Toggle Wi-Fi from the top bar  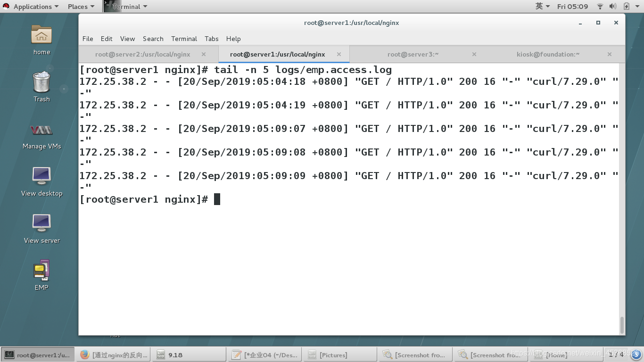click(600, 6)
